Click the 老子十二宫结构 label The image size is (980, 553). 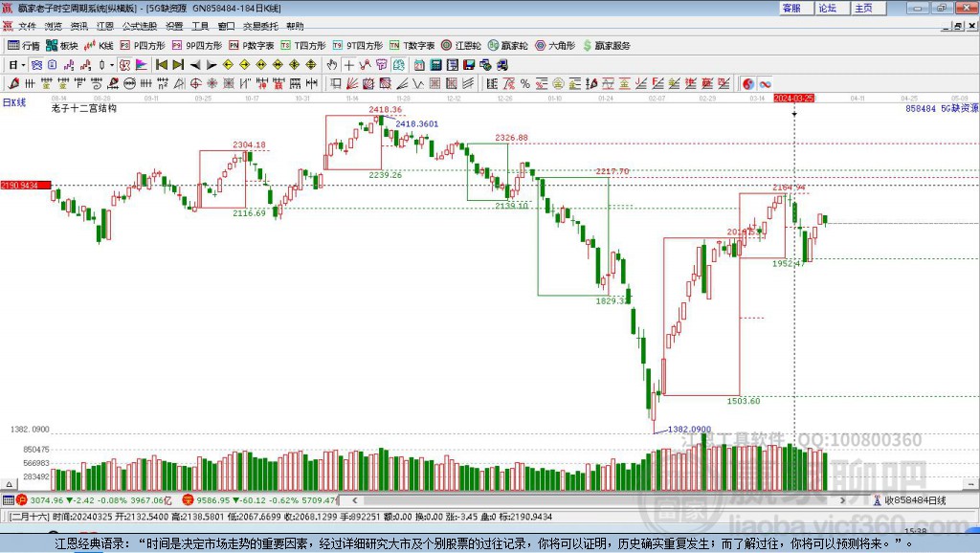84,108
